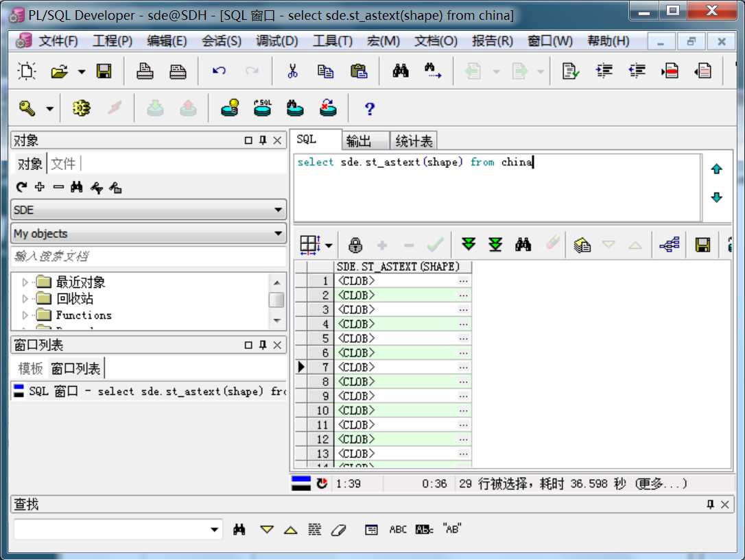The image size is (745, 560).
Task: Click the object tree scrollbar down arrow
Action: click(277, 321)
